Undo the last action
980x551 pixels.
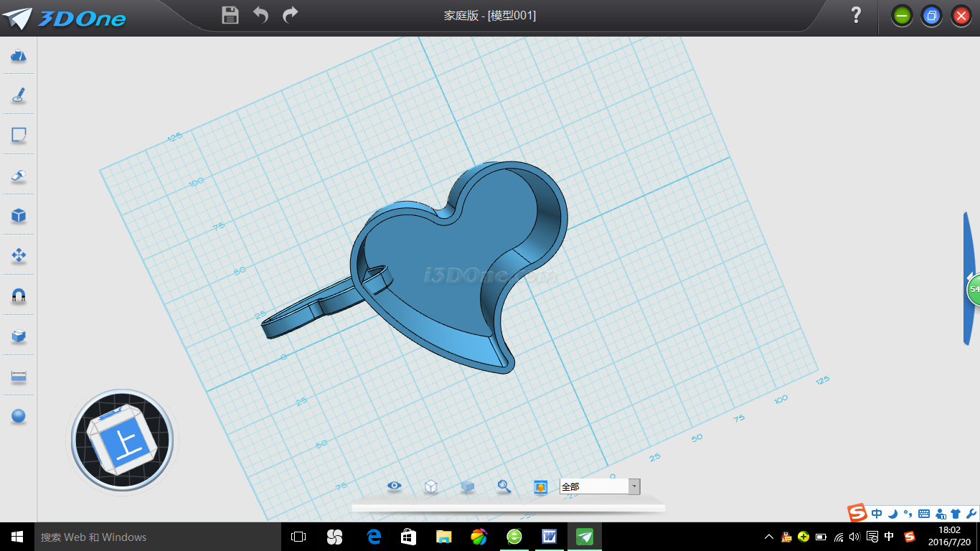tap(260, 15)
